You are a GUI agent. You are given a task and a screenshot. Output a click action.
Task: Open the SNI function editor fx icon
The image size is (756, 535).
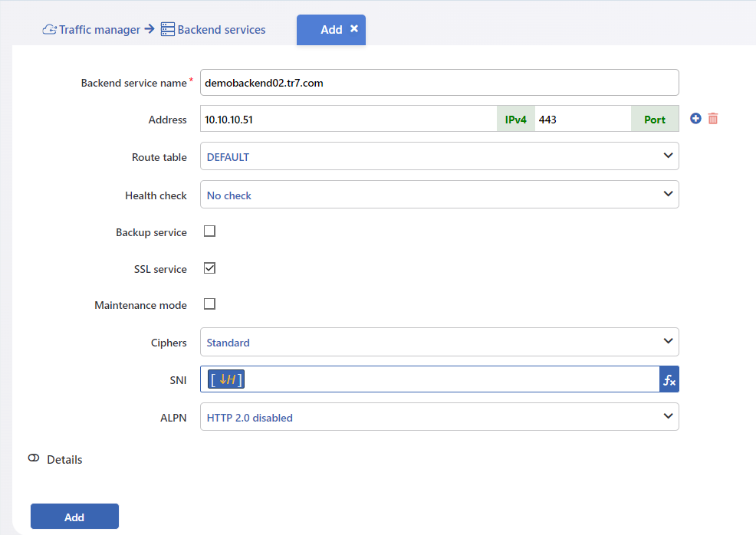click(x=669, y=379)
